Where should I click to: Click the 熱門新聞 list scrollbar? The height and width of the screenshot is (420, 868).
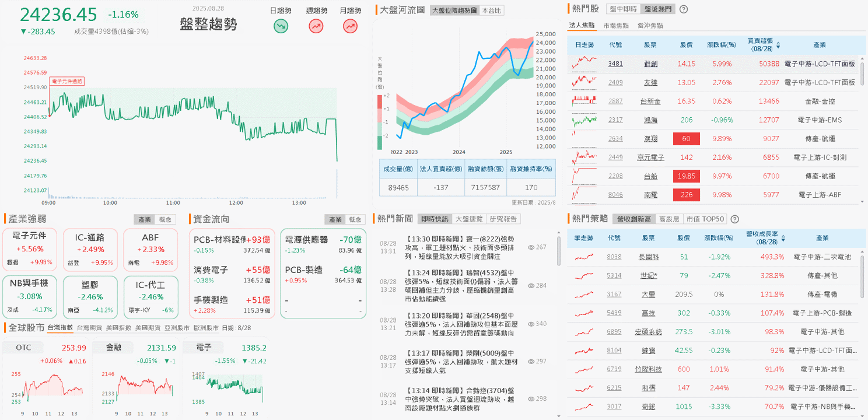tap(558, 251)
